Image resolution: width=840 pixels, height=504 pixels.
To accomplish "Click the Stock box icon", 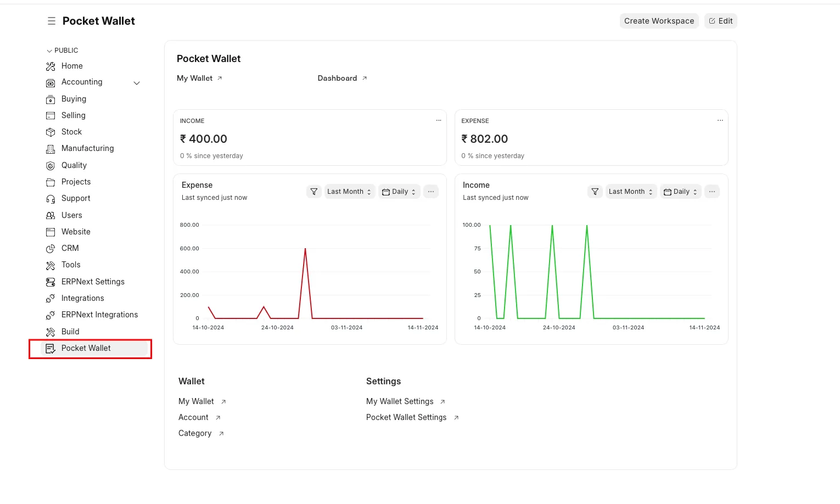I will point(51,132).
